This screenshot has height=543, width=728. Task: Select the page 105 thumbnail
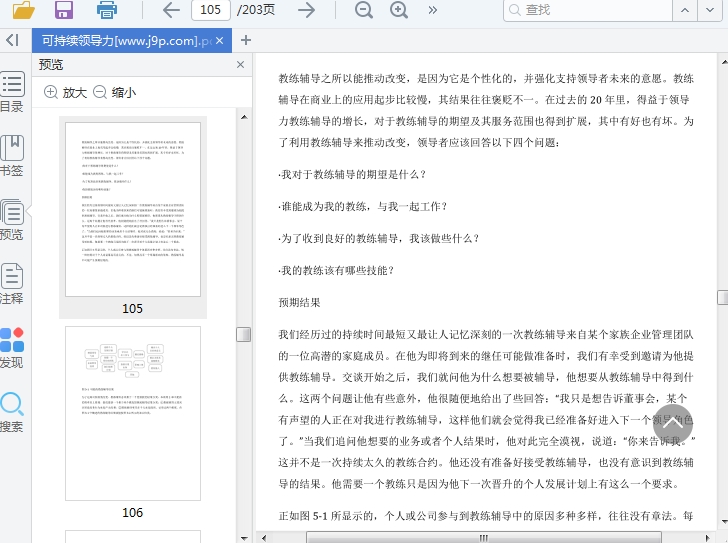[x=133, y=209]
